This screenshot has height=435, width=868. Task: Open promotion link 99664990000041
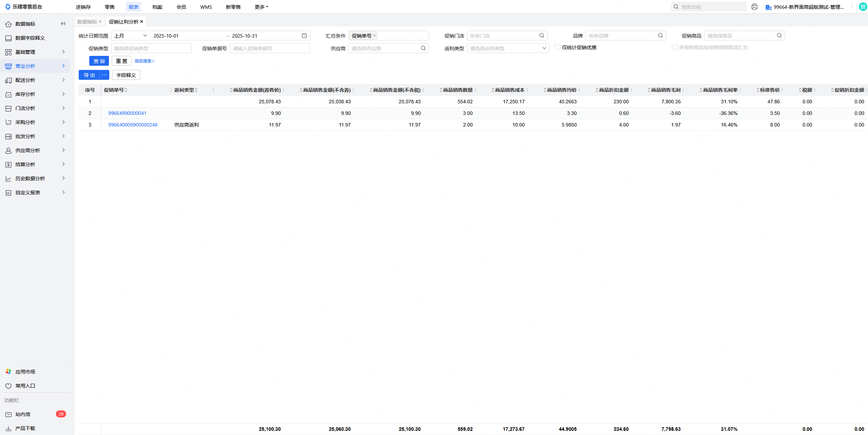pyautogui.click(x=127, y=113)
